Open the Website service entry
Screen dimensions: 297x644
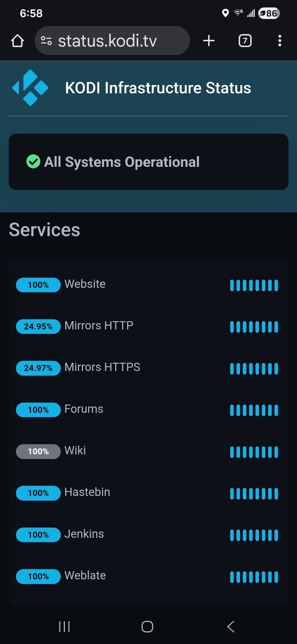click(x=85, y=284)
